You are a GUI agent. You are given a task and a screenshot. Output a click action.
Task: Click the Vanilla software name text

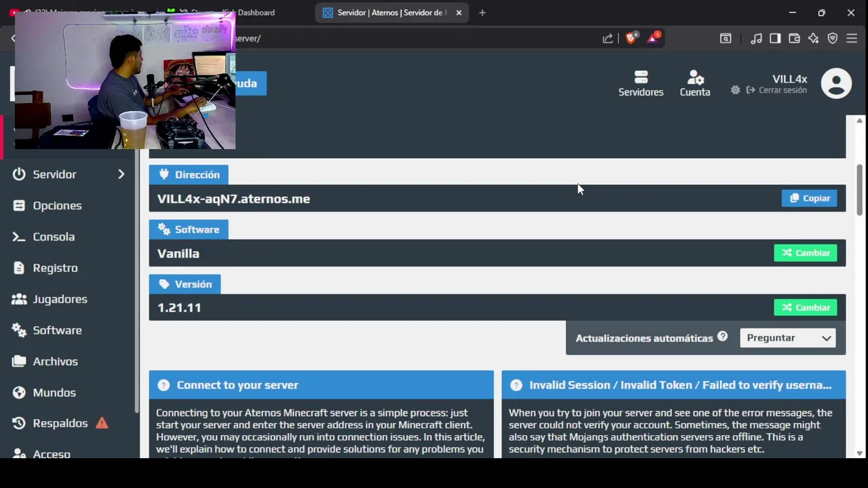point(178,253)
